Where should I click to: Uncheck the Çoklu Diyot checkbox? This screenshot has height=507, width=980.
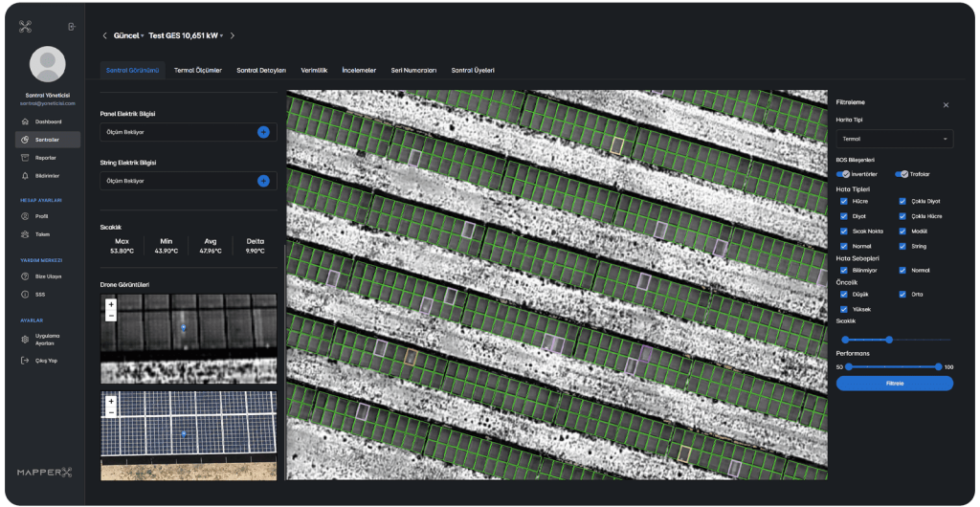pyautogui.click(x=903, y=201)
